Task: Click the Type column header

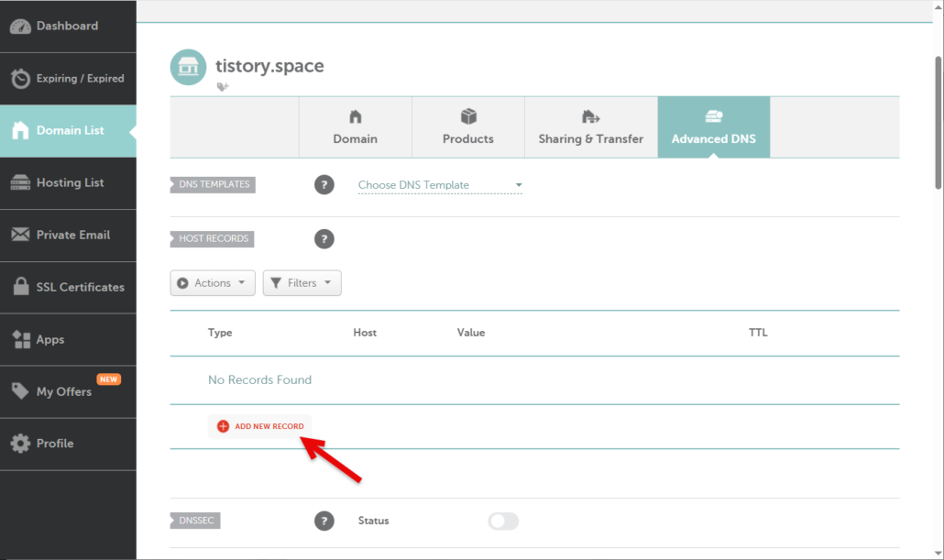Action: (x=220, y=333)
